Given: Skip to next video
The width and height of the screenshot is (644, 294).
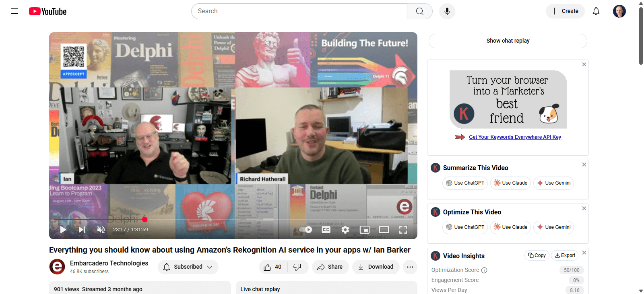Looking at the screenshot, I should 82,230.
